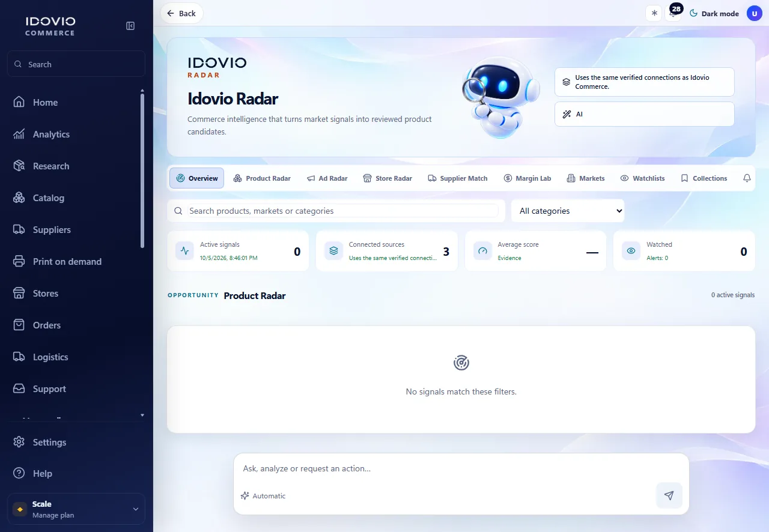769x532 pixels.
Task: Click the products, markets or categories search
Action: coord(336,211)
